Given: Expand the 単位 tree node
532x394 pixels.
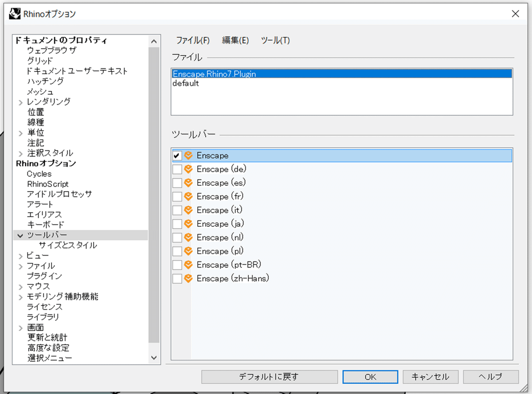Looking at the screenshot, I should (20, 133).
